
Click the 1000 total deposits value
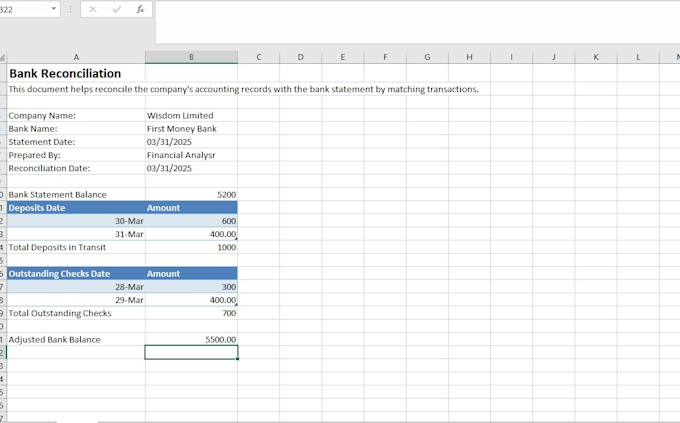point(191,247)
